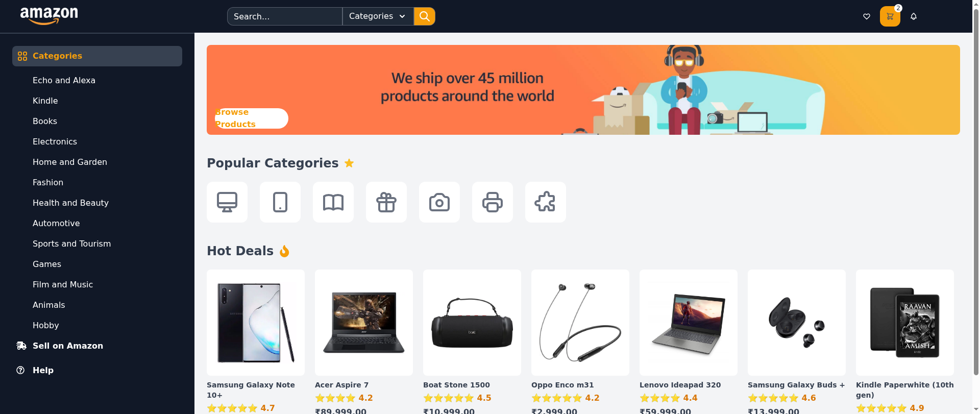Click in the Search text field
980x414 pixels.
click(x=284, y=16)
